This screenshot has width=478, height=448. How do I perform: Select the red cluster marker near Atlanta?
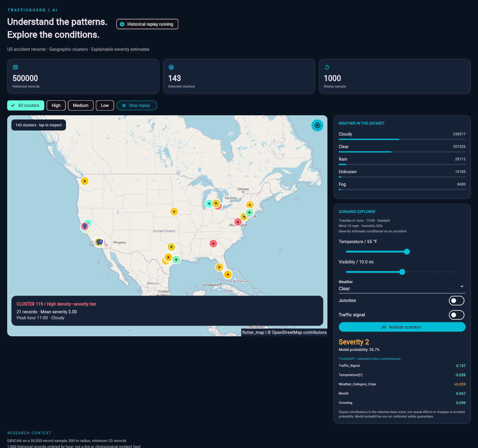(213, 244)
